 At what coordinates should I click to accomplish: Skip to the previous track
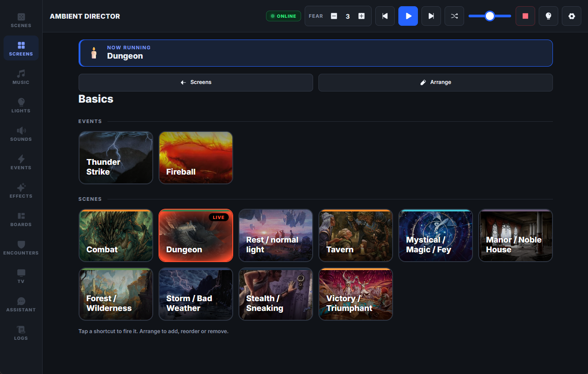point(385,16)
